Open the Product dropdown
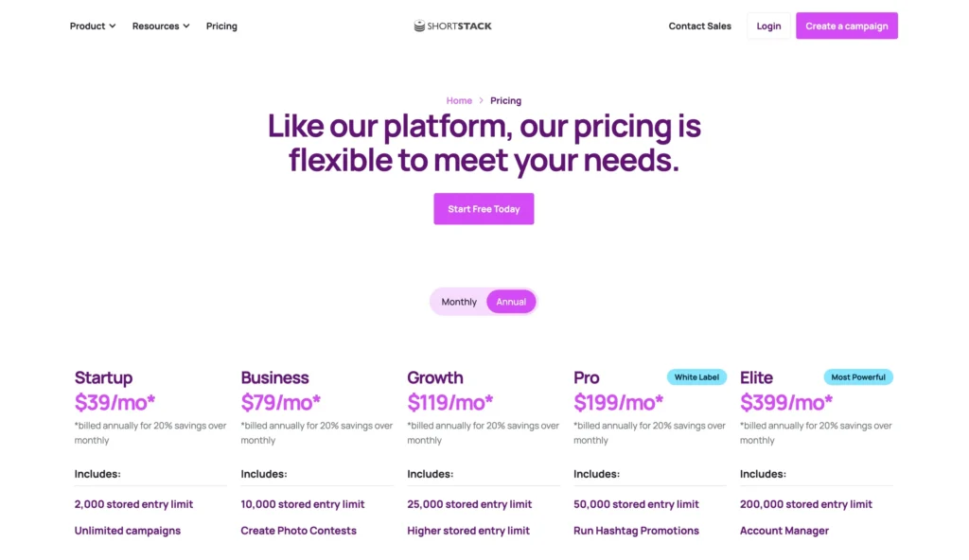Screen dimensions: 969x560 click(x=87, y=26)
